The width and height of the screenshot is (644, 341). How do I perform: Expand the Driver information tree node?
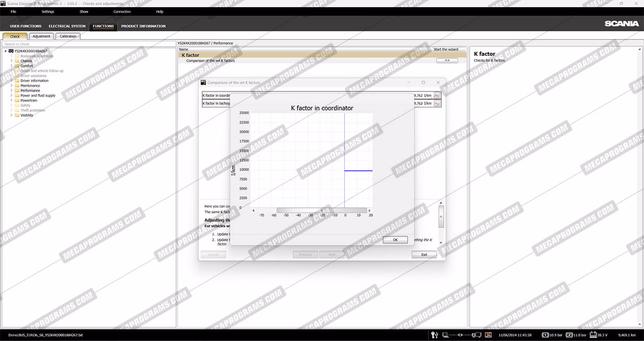click(x=12, y=81)
